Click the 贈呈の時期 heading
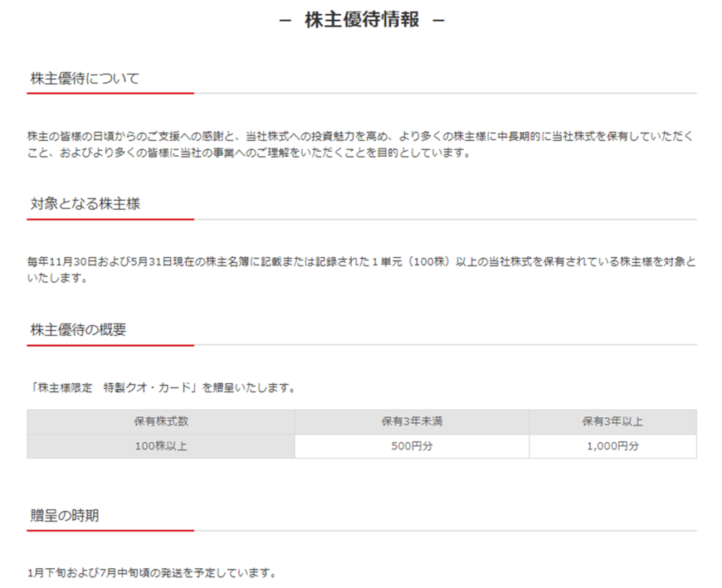 point(63,516)
